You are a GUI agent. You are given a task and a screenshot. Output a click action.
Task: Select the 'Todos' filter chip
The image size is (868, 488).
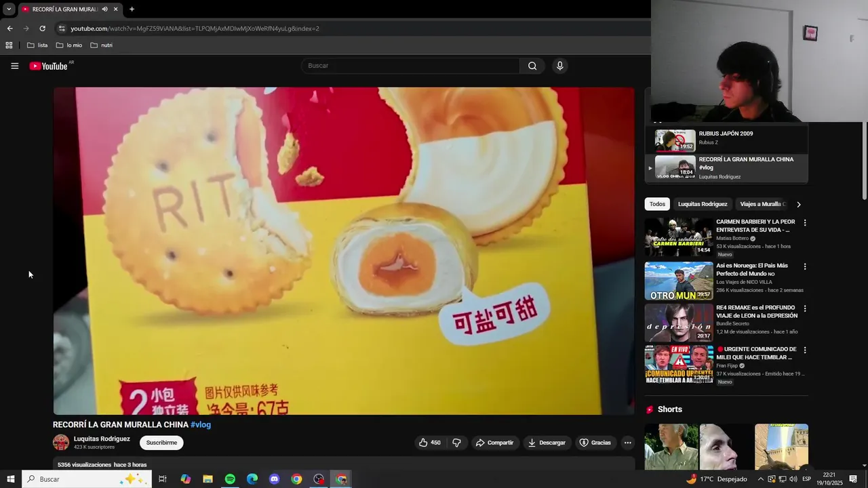[657, 204]
